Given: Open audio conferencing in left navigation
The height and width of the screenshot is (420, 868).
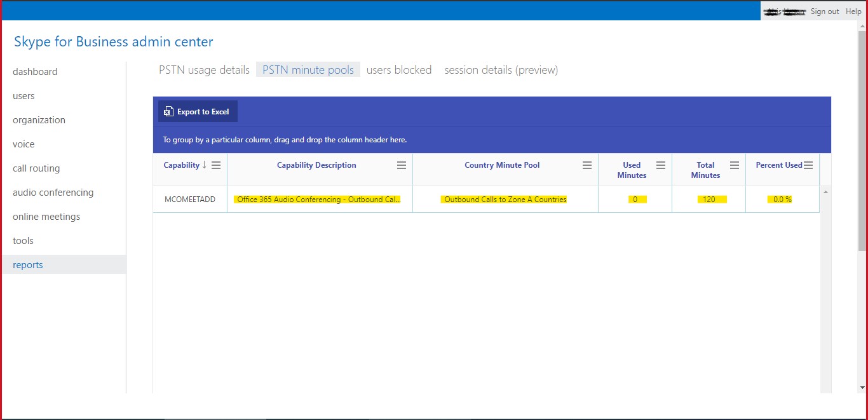Looking at the screenshot, I should [53, 193].
